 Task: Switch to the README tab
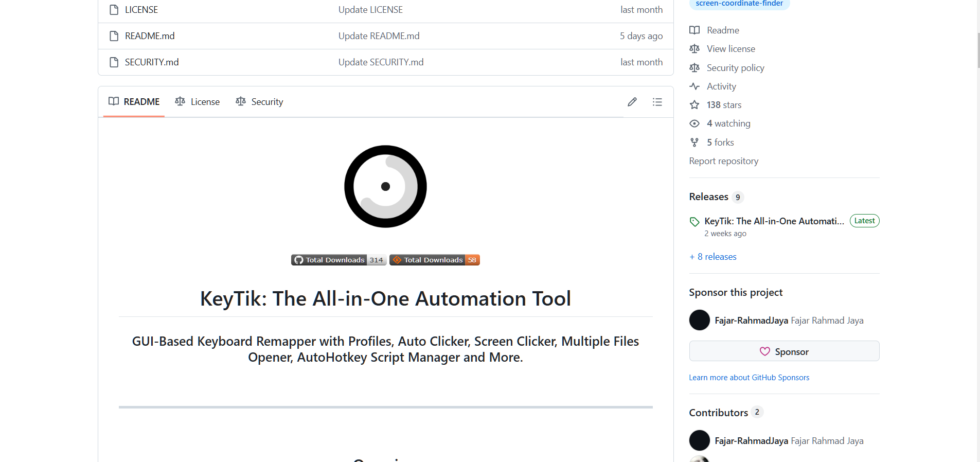pos(134,102)
